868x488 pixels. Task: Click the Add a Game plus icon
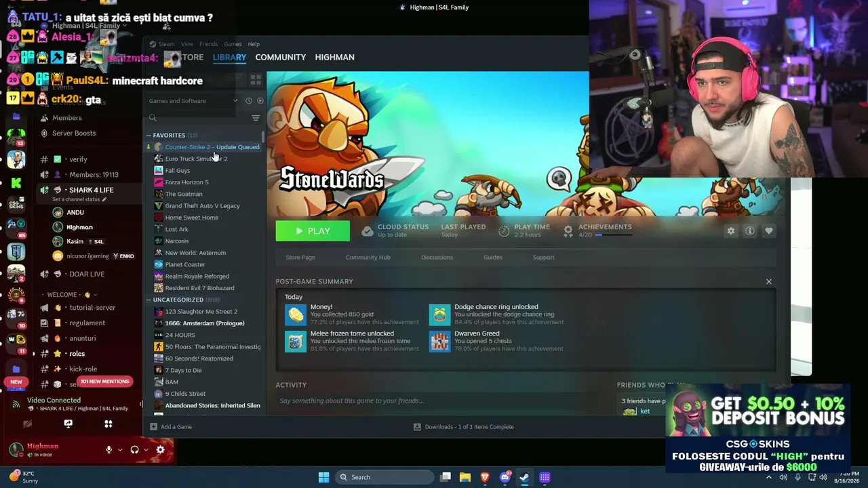[153, 427]
